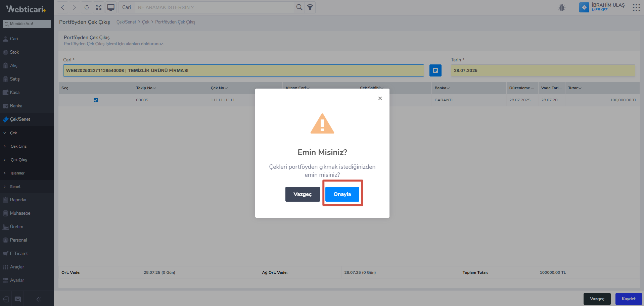Viewport: 644px width, 306px height.
Task: Expand the Çek Giriş submenu
Action: (18, 146)
